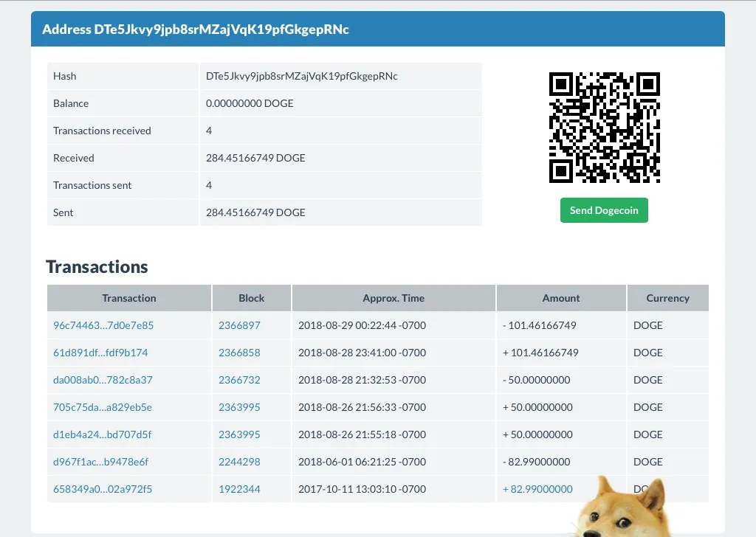Open transaction 96c74463...7d0e7e85
Screen dimensions: 756x537
tap(103, 325)
